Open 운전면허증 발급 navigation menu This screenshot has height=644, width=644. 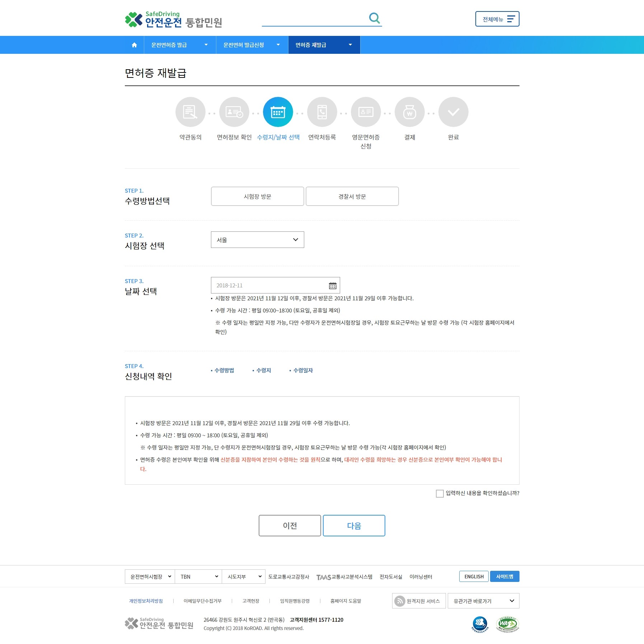[180, 45]
